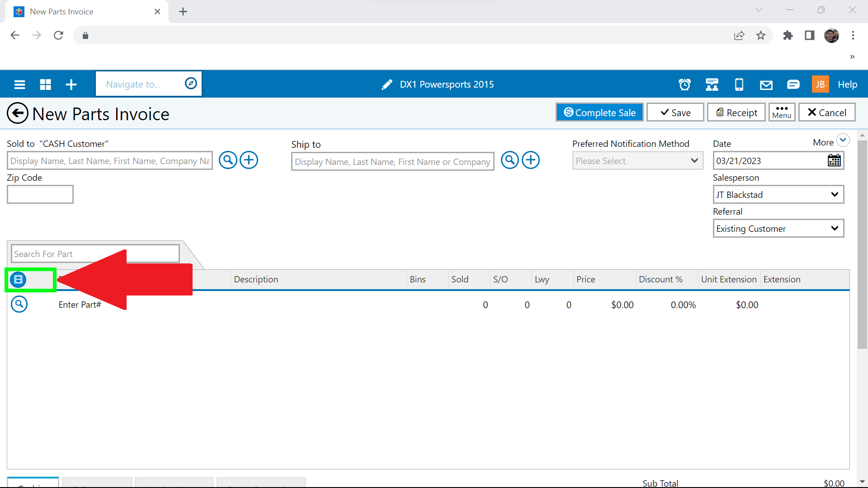Open Preferred Notification Method dropdown
This screenshot has width=868, height=488.
point(637,161)
